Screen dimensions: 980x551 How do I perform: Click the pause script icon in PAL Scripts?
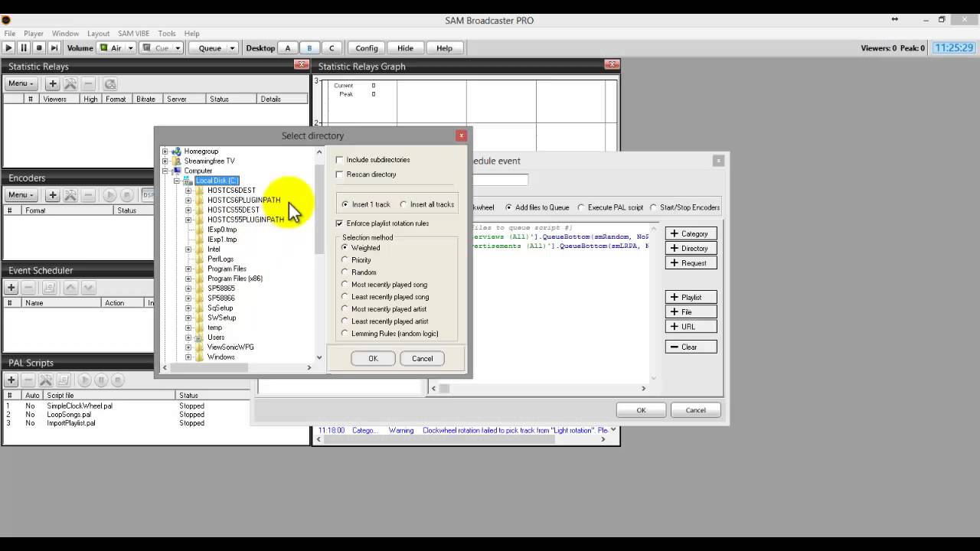tap(101, 380)
